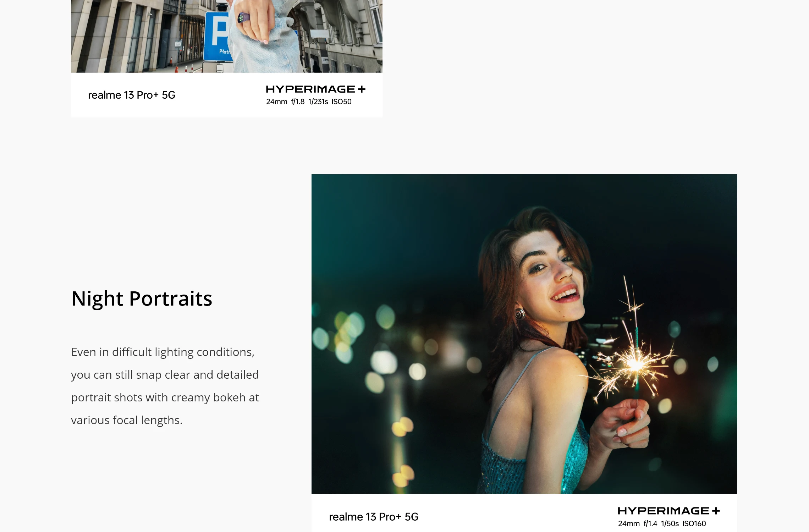Click the text 'various focal lengths.'

pos(127,420)
